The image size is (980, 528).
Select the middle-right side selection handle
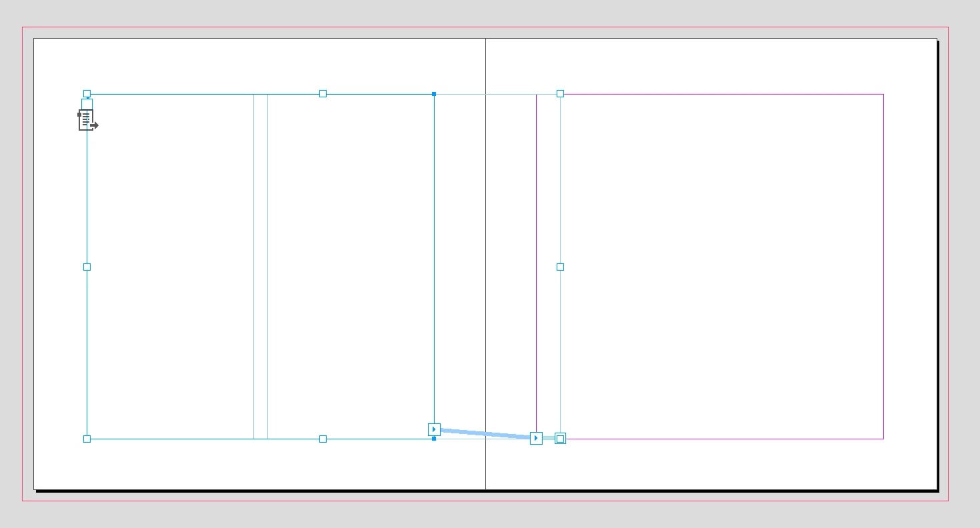click(x=560, y=267)
